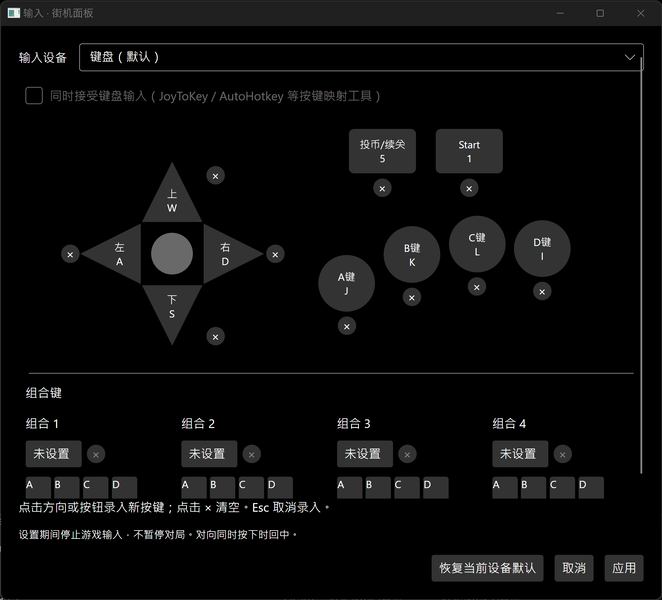Cancel changes with 取消 button
This screenshot has height=600, width=662.
[x=574, y=568]
